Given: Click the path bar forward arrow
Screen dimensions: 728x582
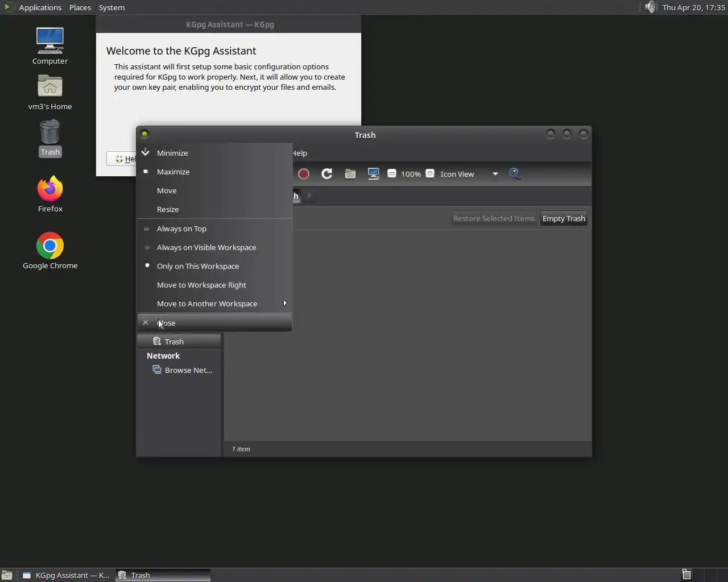Looking at the screenshot, I should pyautogui.click(x=309, y=196).
